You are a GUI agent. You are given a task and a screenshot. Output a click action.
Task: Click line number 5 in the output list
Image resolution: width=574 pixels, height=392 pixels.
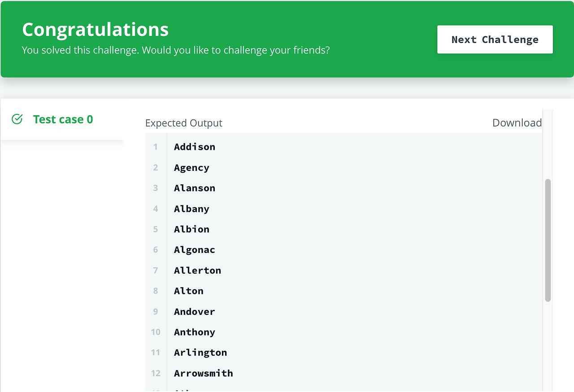[x=155, y=229]
